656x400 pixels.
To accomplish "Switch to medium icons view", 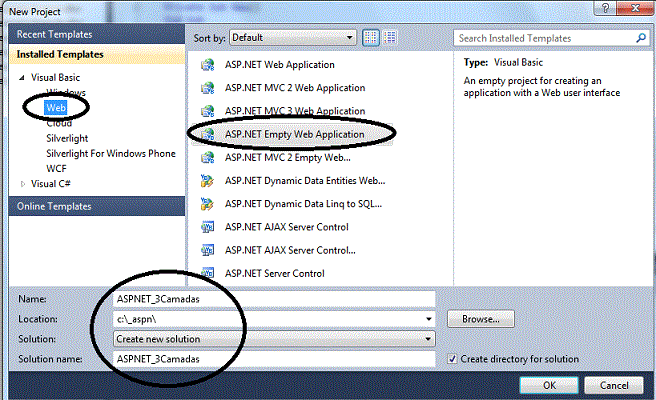I will [x=371, y=38].
